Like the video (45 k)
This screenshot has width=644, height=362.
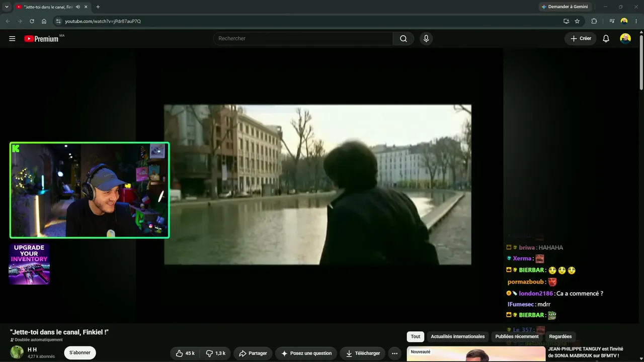[x=185, y=353]
